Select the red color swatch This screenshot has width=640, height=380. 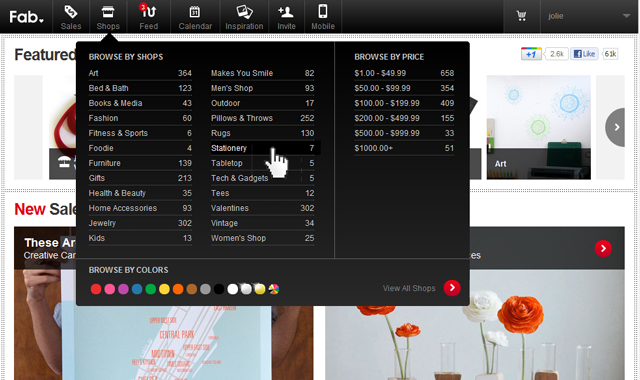[96, 289]
